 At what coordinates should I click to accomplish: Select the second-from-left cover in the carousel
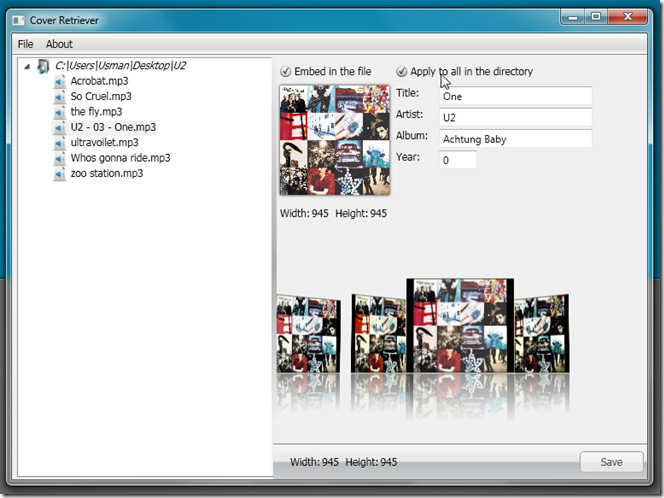pos(378,334)
